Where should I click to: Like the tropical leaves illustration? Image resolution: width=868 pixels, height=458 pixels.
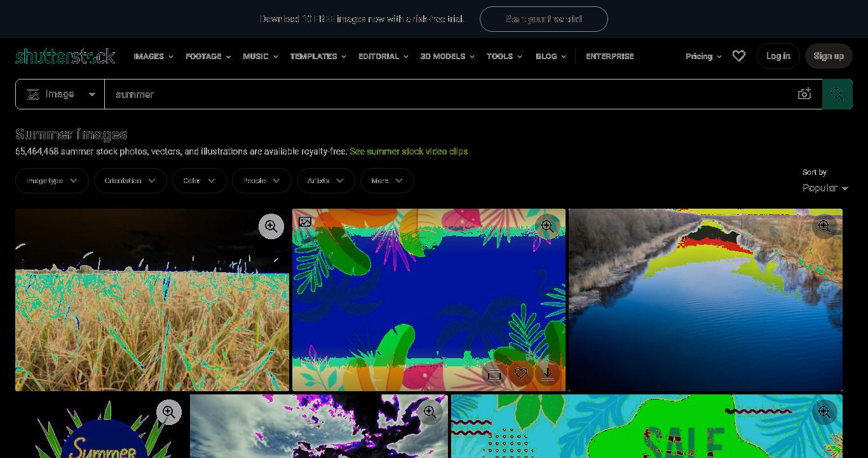tap(521, 374)
